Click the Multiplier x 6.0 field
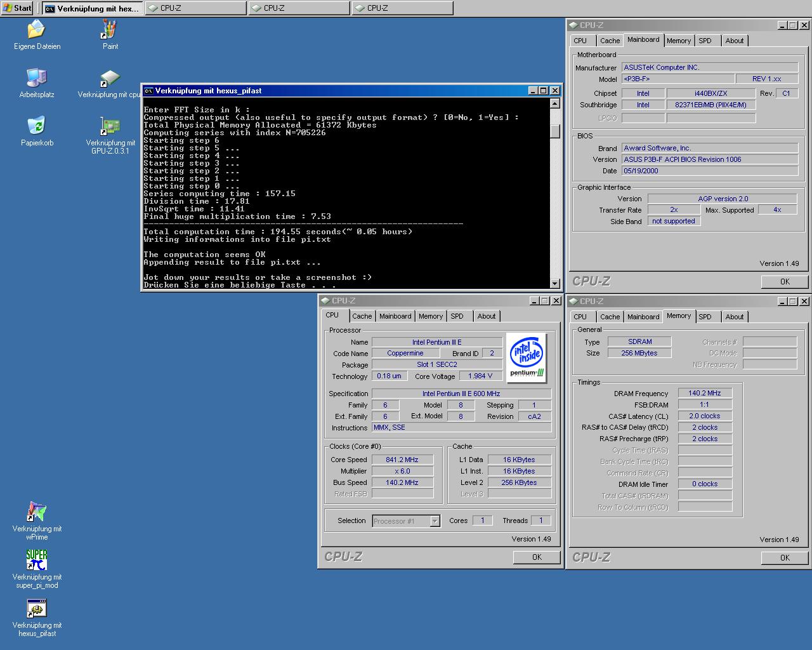This screenshot has width=812, height=650. point(402,471)
